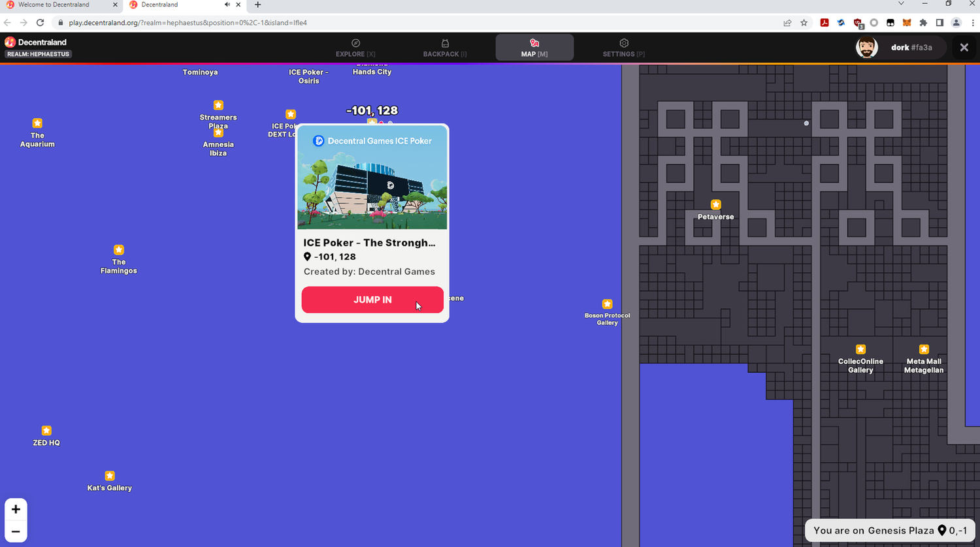Open the Chrome three-dot menu
980x547 pixels.
(972, 22)
